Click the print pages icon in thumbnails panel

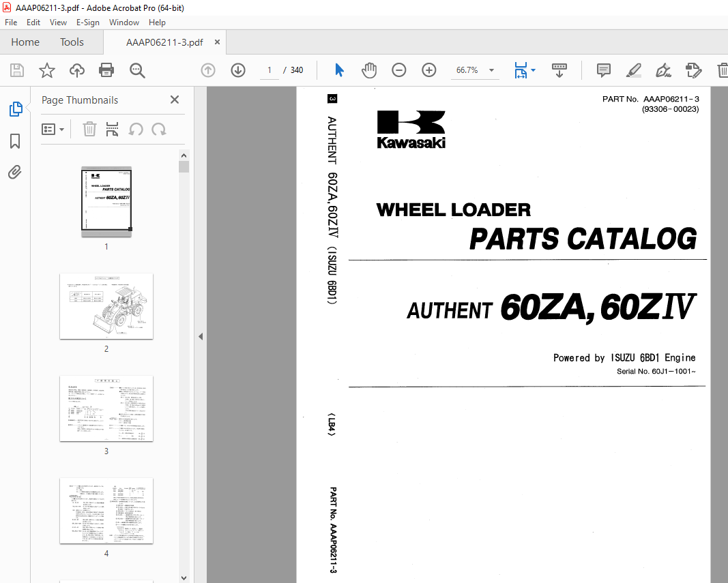tap(112, 129)
